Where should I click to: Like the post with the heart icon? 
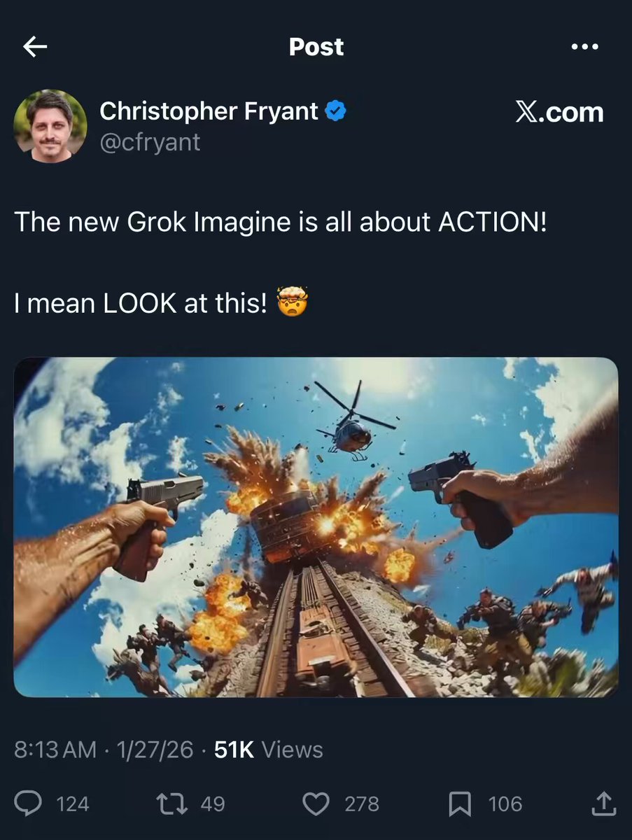click(316, 804)
